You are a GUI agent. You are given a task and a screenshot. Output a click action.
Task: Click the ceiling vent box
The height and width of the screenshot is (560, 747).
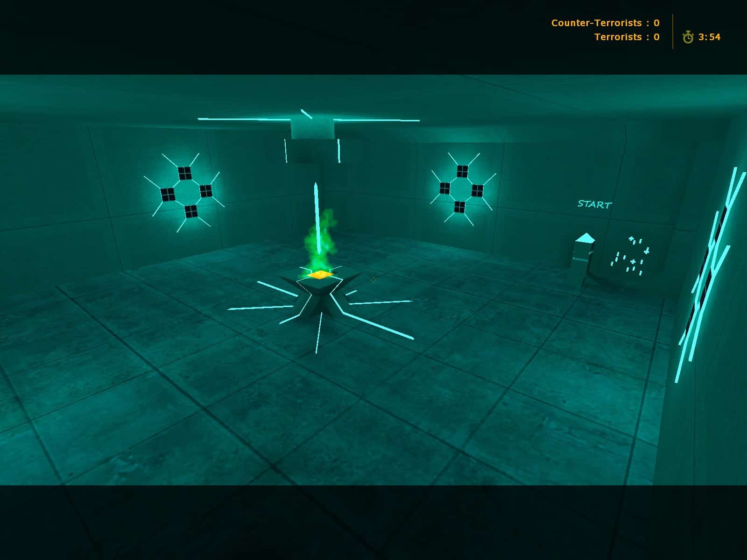pyautogui.click(x=313, y=128)
